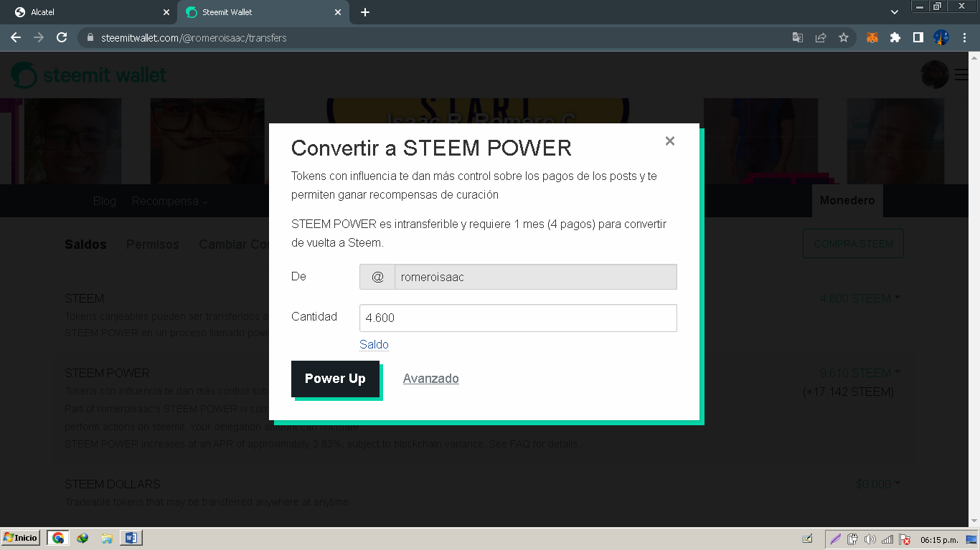This screenshot has width=980, height=550.
Task: Focus the Cantidad amount field
Action: 518,318
